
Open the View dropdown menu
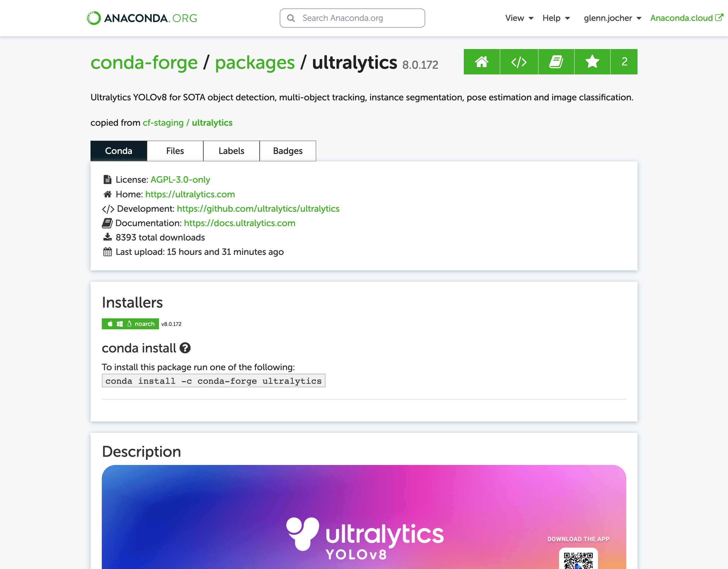pyautogui.click(x=518, y=18)
